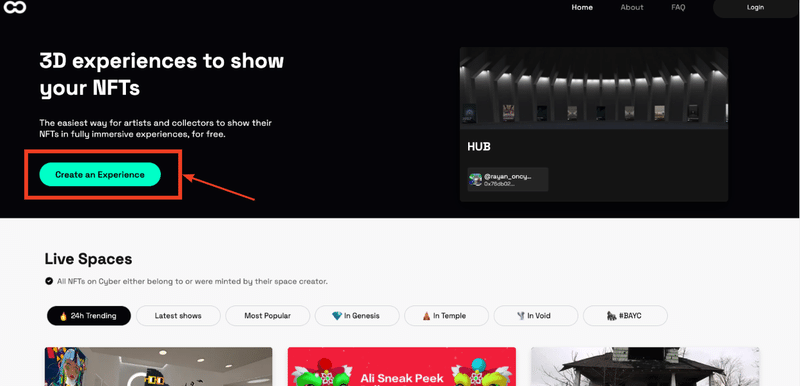Open the white gallery room space card
The width and height of the screenshot is (800, 386).
[x=158, y=367]
